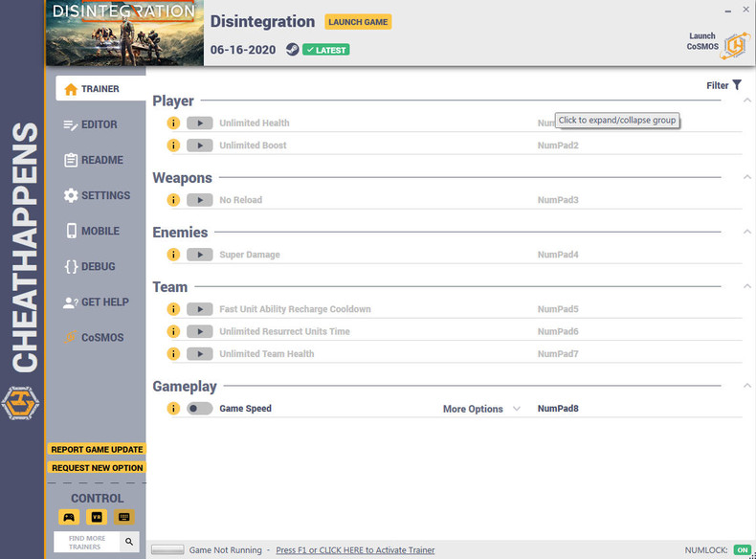The height and width of the screenshot is (559, 756).
Task: Open info for Unlimited Team Health
Action: (x=173, y=353)
